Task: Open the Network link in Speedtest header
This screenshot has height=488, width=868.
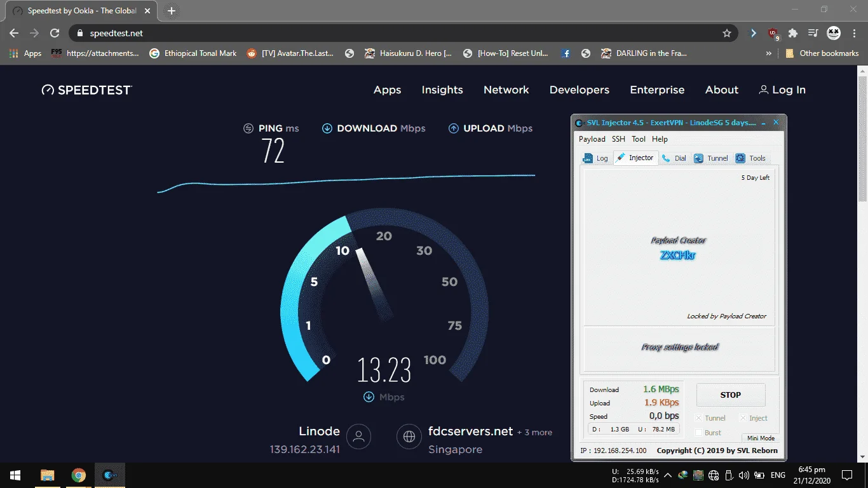Action: (506, 90)
